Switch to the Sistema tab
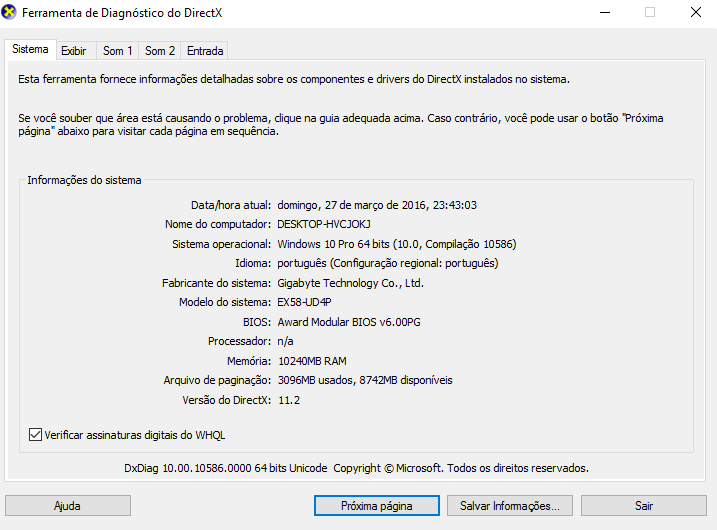The height and width of the screenshot is (530, 717). [30, 49]
